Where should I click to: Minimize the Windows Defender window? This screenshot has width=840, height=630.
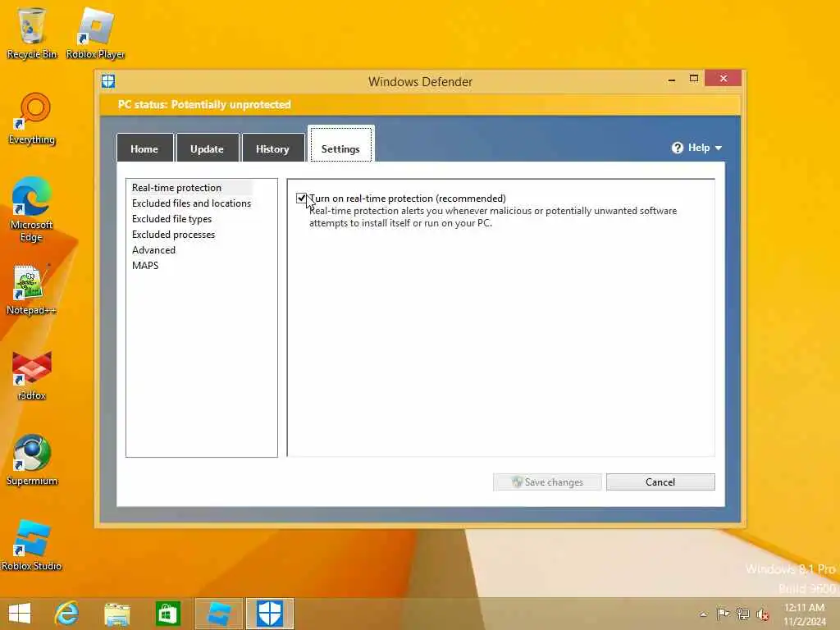[671, 80]
